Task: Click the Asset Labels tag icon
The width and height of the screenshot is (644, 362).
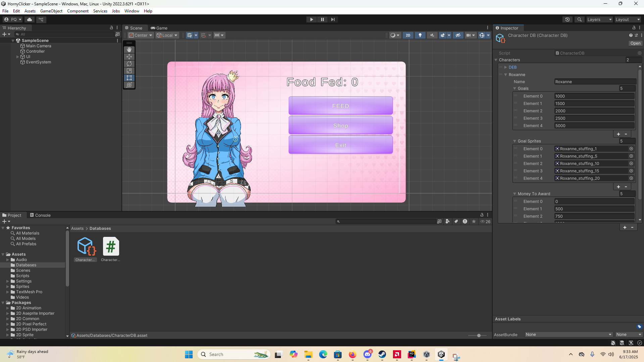Action: pyautogui.click(x=639, y=326)
